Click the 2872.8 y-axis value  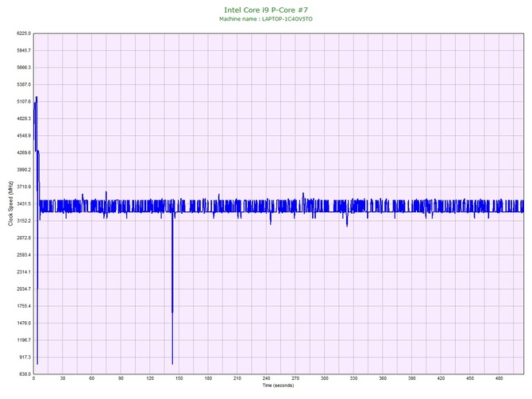(x=24, y=238)
